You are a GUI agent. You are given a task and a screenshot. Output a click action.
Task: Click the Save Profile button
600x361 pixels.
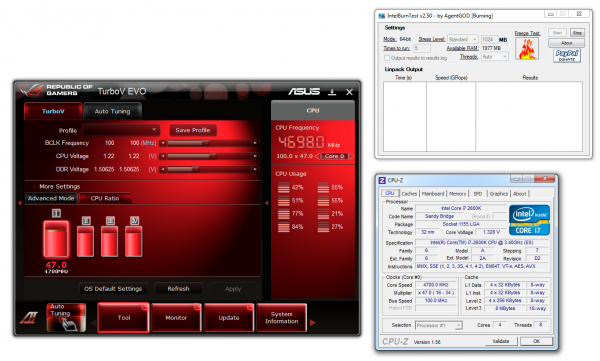click(x=193, y=130)
